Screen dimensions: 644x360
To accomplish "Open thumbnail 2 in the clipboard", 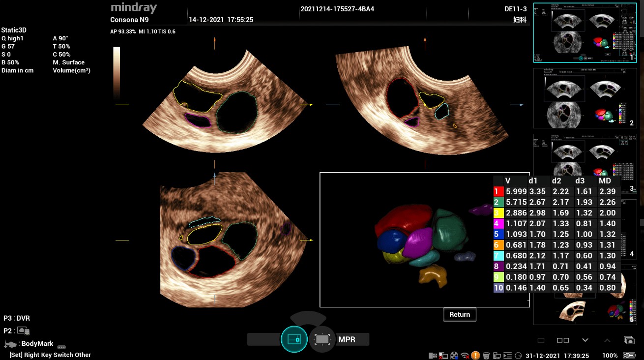I will 585,98.
